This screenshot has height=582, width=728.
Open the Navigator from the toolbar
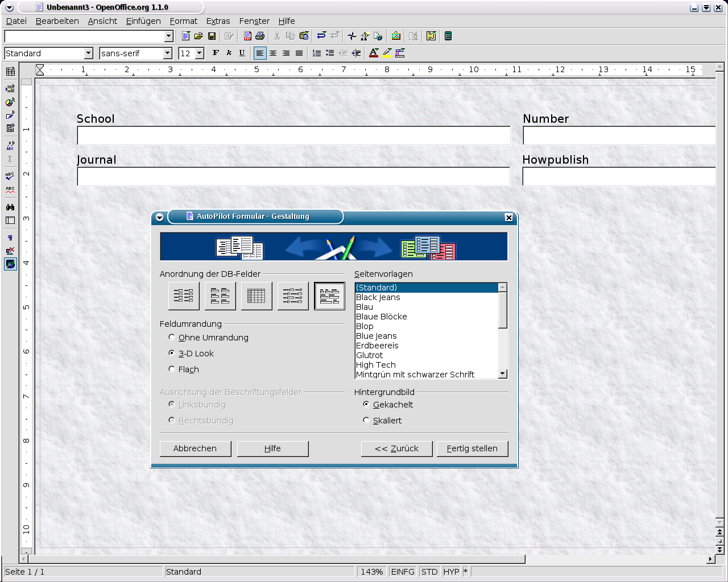pyautogui.click(x=352, y=36)
